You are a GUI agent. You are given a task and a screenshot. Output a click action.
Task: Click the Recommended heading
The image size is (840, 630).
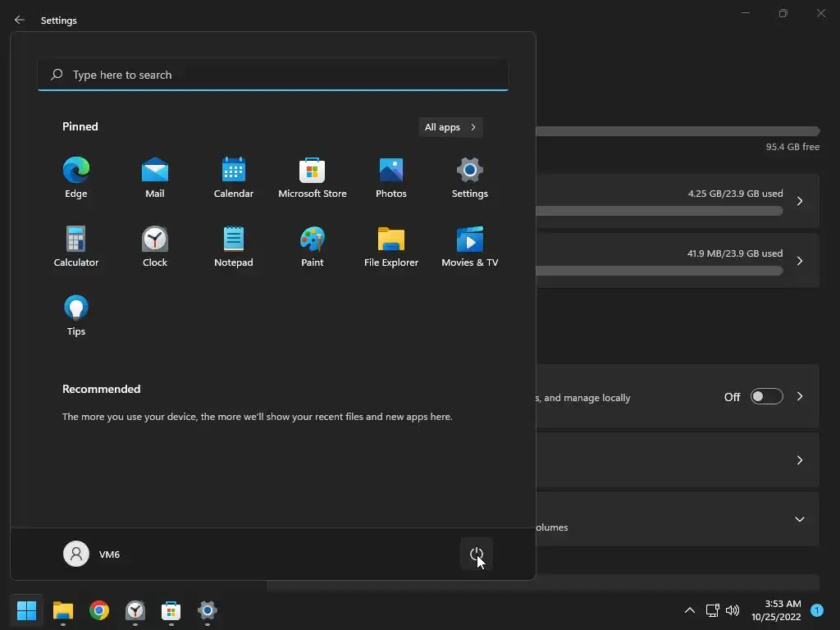tap(101, 389)
